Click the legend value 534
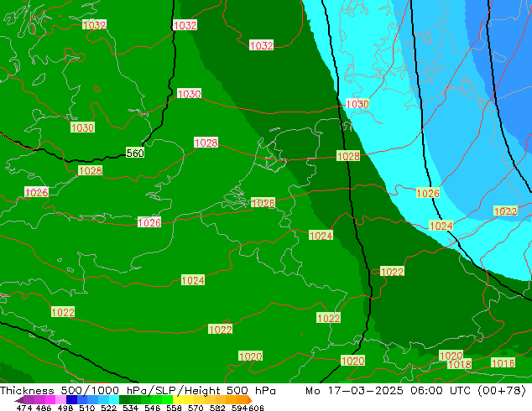The height and width of the screenshot is (411, 532). pos(131,408)
